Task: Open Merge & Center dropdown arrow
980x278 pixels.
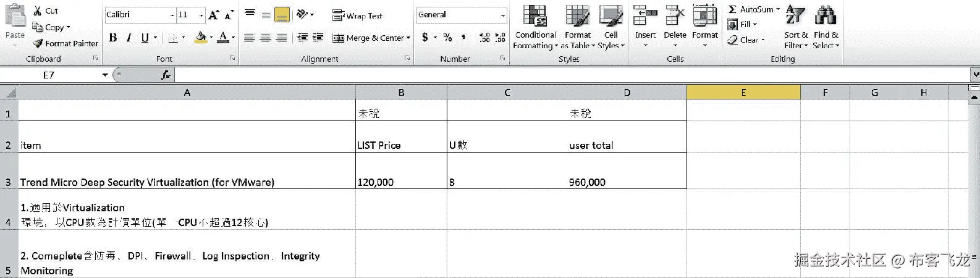Action: pyautogui.click(x=408, y=38)
